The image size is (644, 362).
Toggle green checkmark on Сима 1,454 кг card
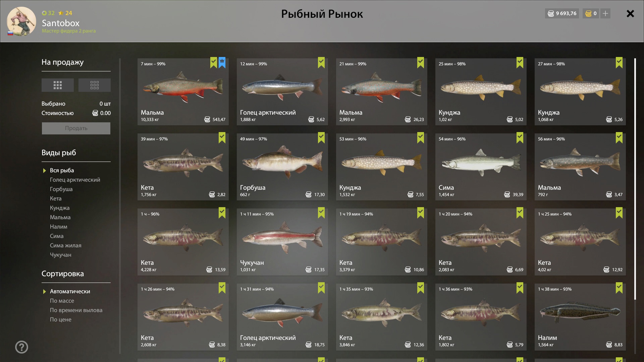[x=520, y=138]
